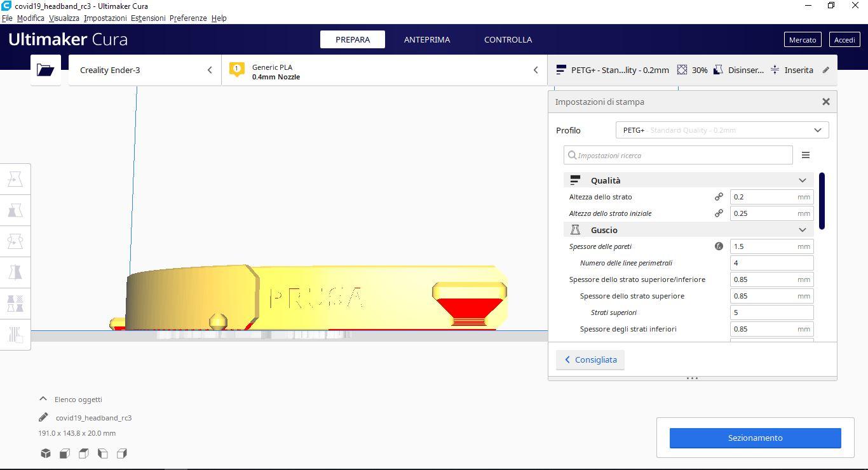Select covid19_headband_rc3 in the object list
Image resolution: width=868 pixels, height=470 pixels.
(x=93, y=418)
